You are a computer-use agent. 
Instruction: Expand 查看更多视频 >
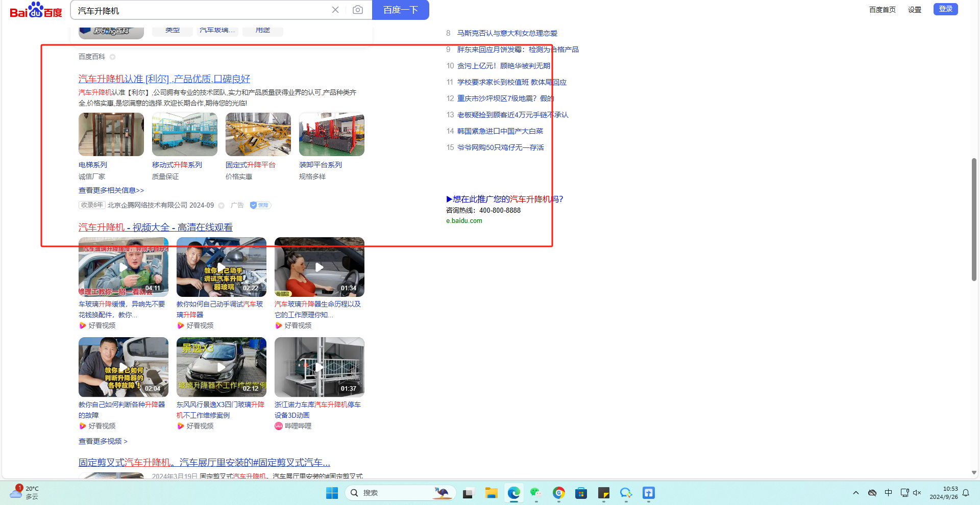click(x=103, y=441)
